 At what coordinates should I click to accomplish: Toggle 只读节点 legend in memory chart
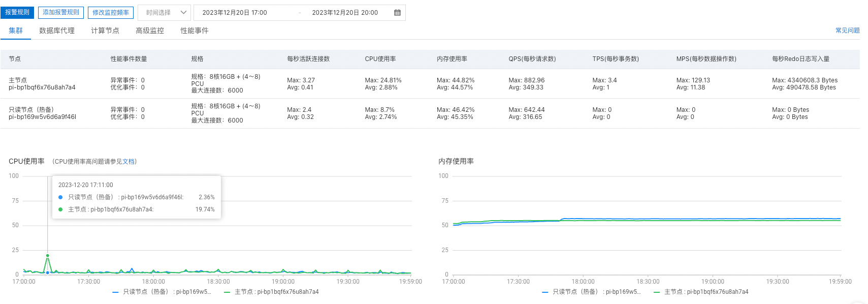[x=591, y=292]
